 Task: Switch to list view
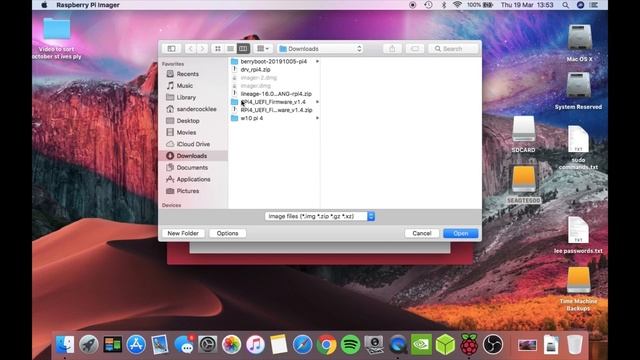231,49
